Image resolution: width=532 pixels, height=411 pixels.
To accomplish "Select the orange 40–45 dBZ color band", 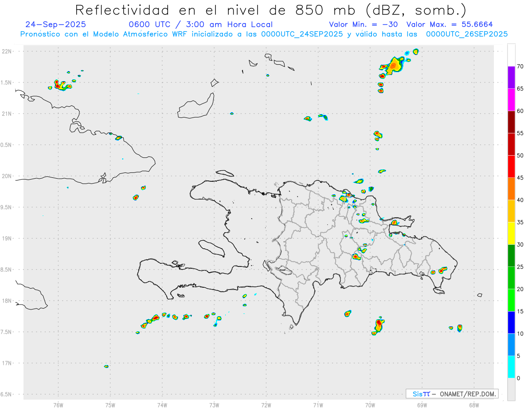I will [511, 189].
